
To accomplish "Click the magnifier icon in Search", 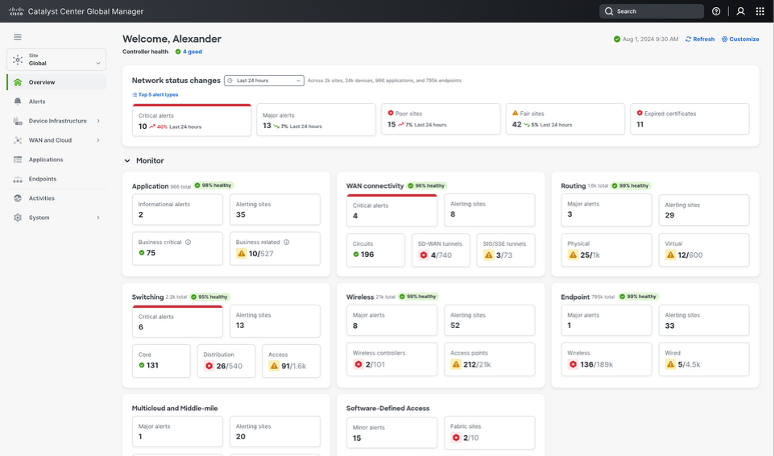I will [x=609, y=11].
